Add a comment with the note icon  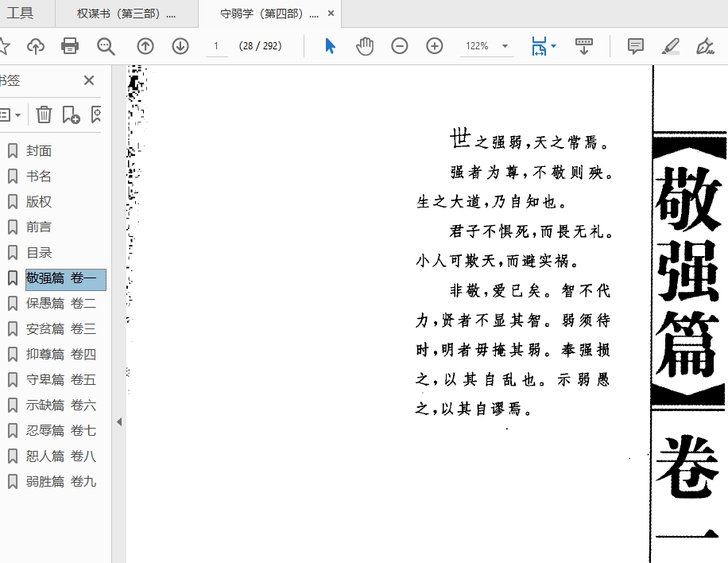(x=636, y=46)
